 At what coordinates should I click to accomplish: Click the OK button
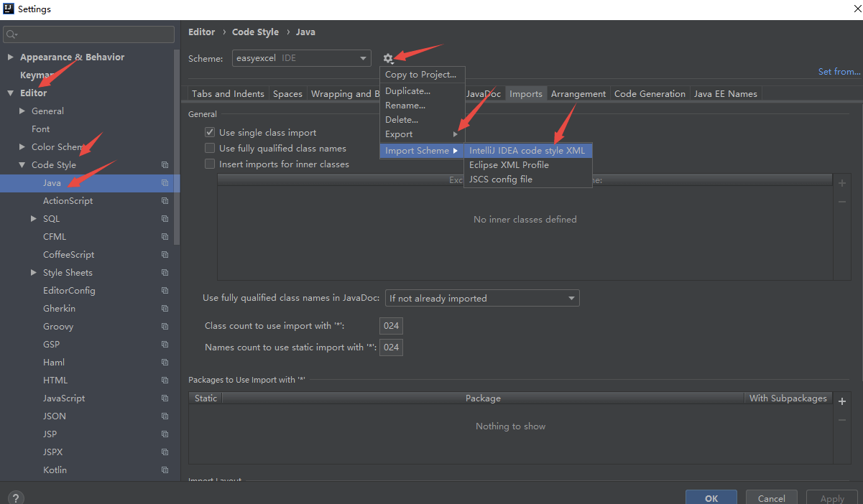click(711, 498)
